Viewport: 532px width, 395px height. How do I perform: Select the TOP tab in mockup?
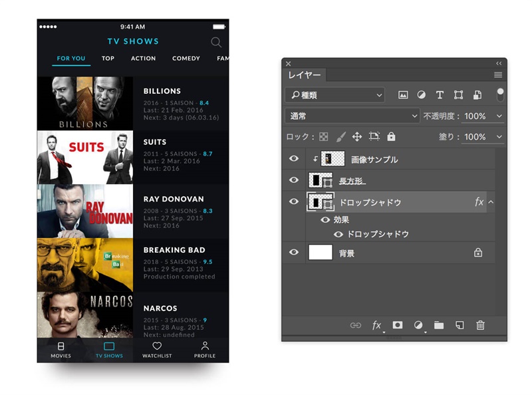108,59
